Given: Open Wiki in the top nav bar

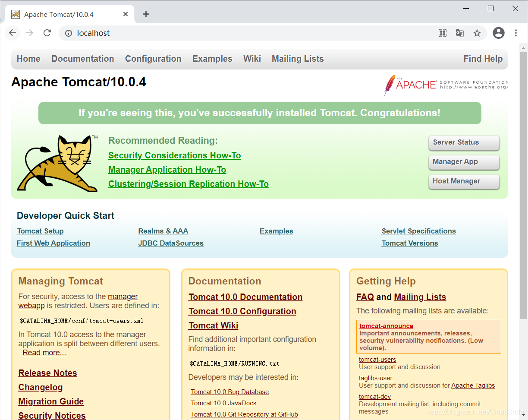Looking at the screenshot, I should (x=252, y=59).
